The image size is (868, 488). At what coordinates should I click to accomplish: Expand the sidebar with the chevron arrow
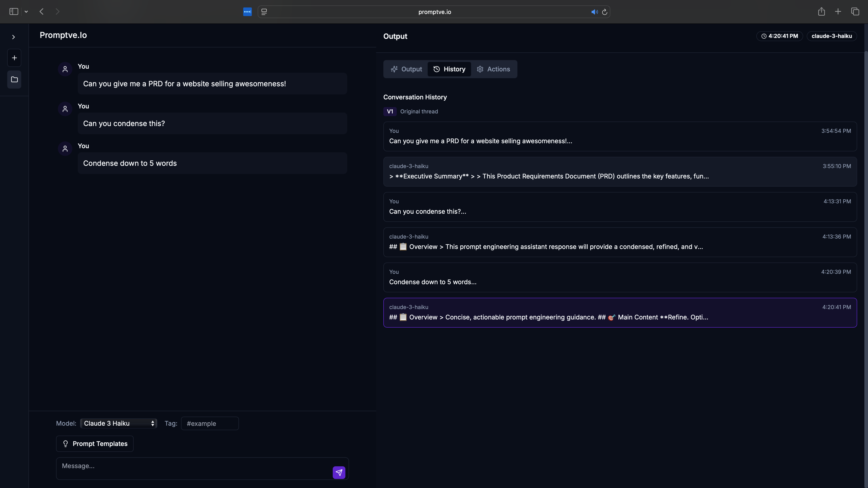(14, 37)
